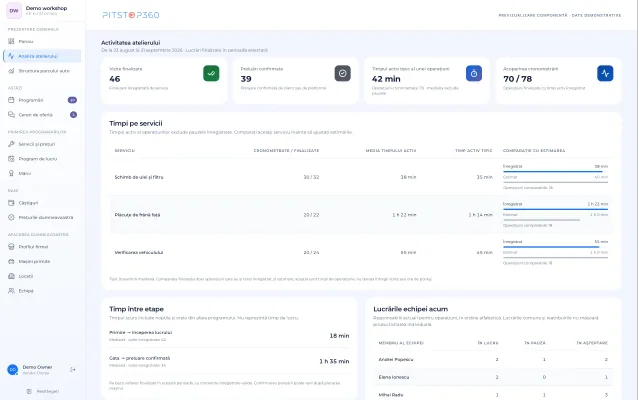This screenshot has width=640, height=400.
Task: Click the COMPARAȚIE CU ESTIMAREA column header
Action: 534,151
